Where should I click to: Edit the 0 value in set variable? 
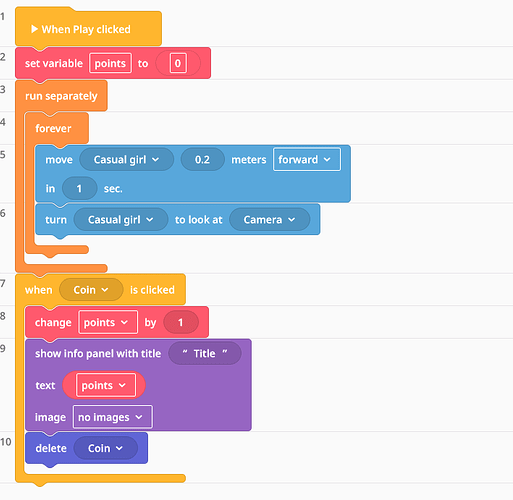178,63
